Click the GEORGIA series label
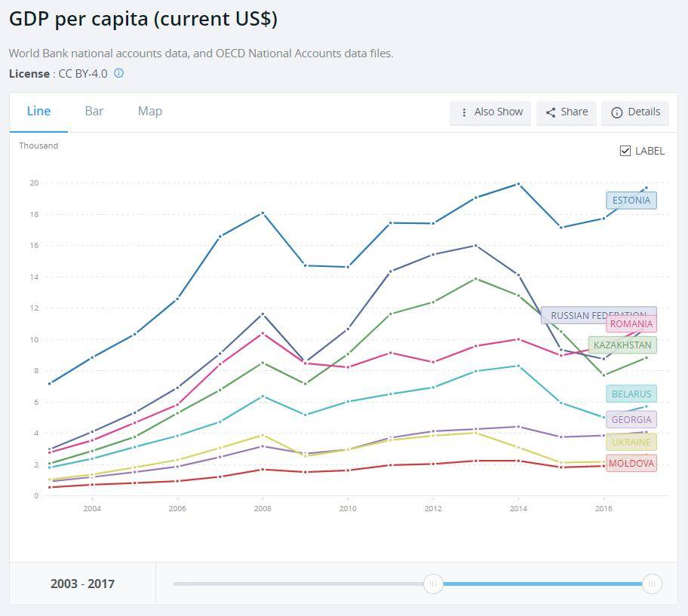 (x=631, y=420)
